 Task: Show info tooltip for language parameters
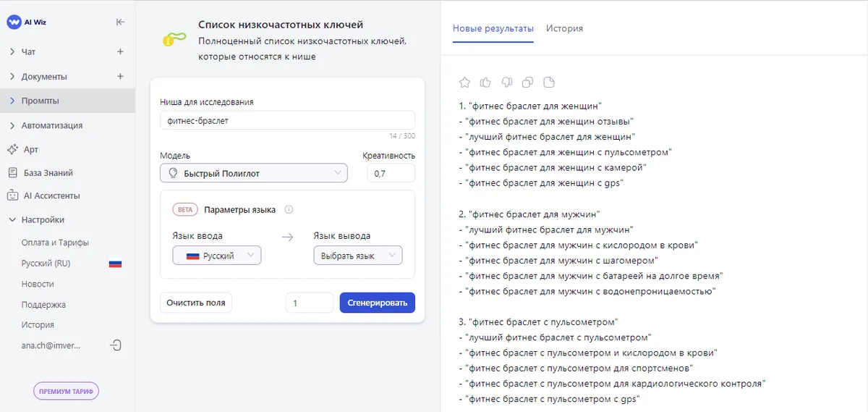[x=289, y=210]
